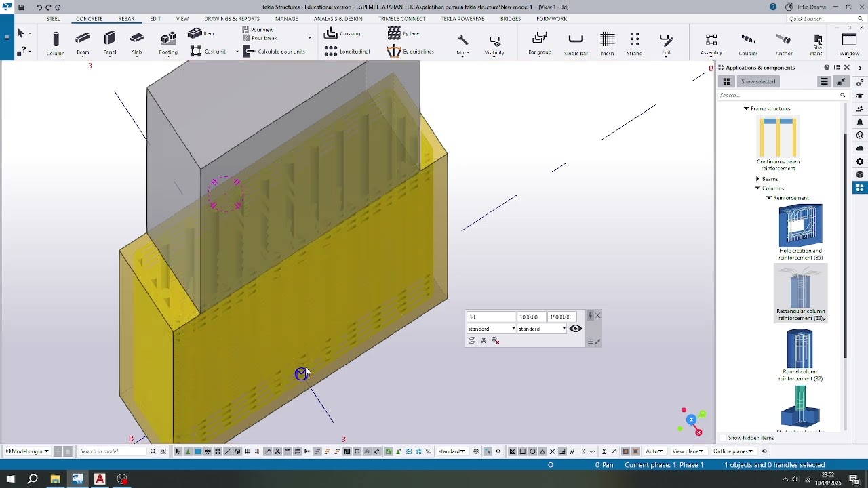868x488 pixels.
Task: Open the Cast unit tool
Action: [208, 52]
